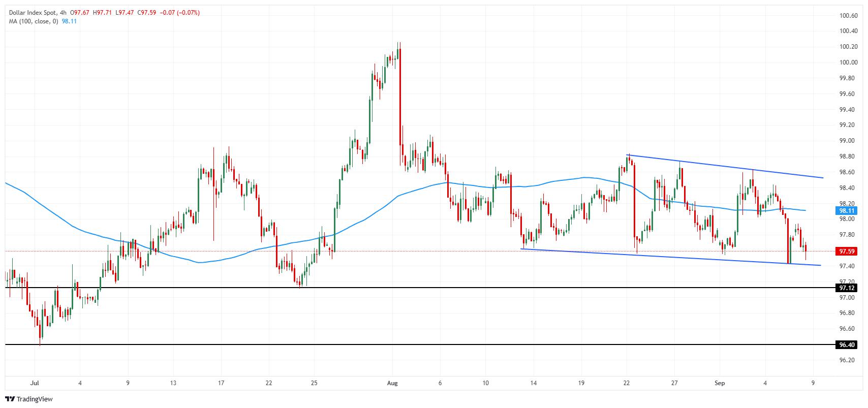Click the MA (100, close, 0) indicator legend
Image resolution: width=868 pixels, height=408 pixels.
coord(34,21)
